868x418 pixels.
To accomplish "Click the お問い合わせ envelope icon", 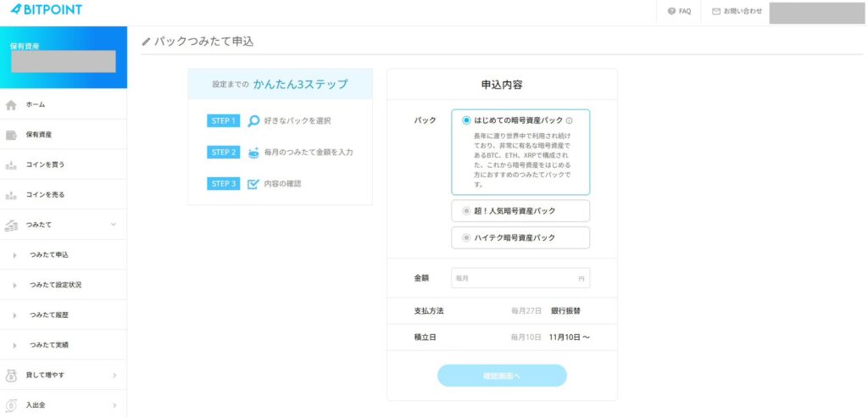I will click(716, 11).
